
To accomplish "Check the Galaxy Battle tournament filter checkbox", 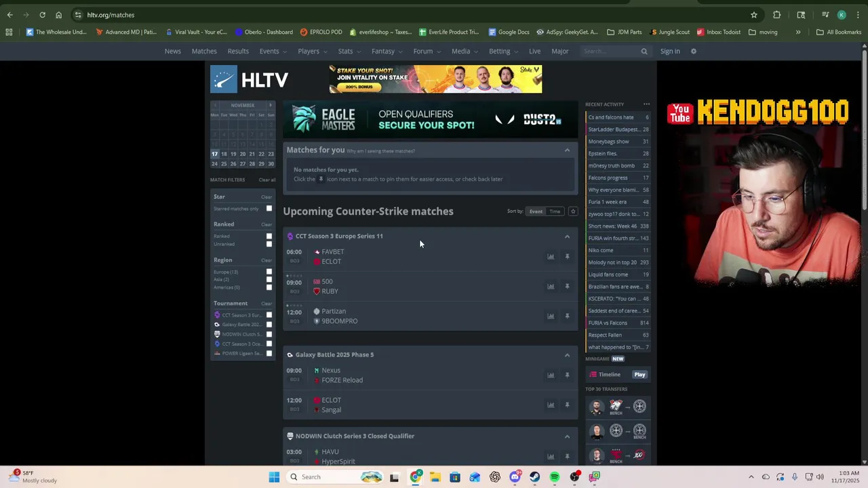I will [x=269, y=325].
